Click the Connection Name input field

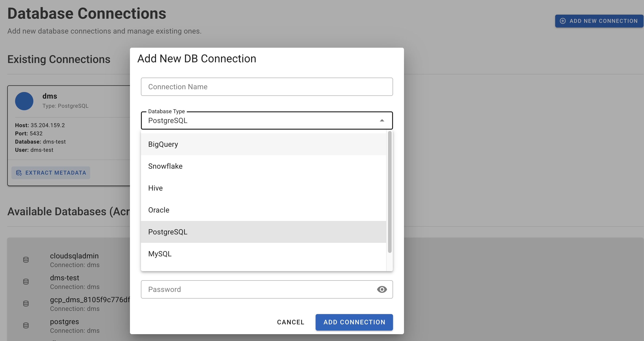267,87
